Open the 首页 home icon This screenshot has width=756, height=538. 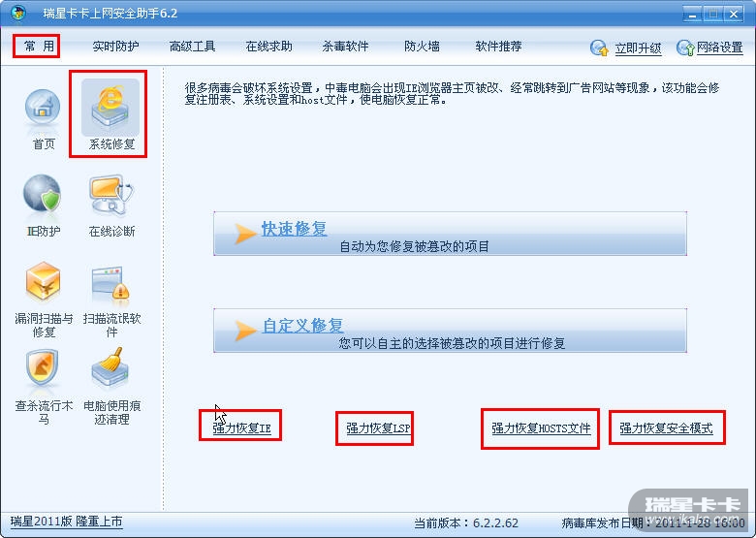43,108
